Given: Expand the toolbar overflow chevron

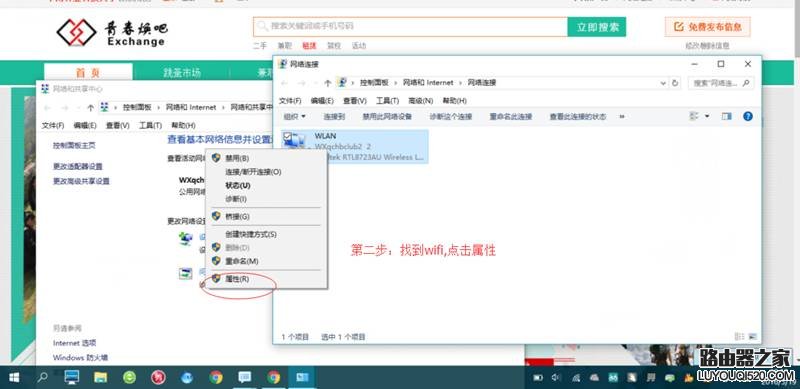Looking at the screenshot, I should click(x=622, y=116).
